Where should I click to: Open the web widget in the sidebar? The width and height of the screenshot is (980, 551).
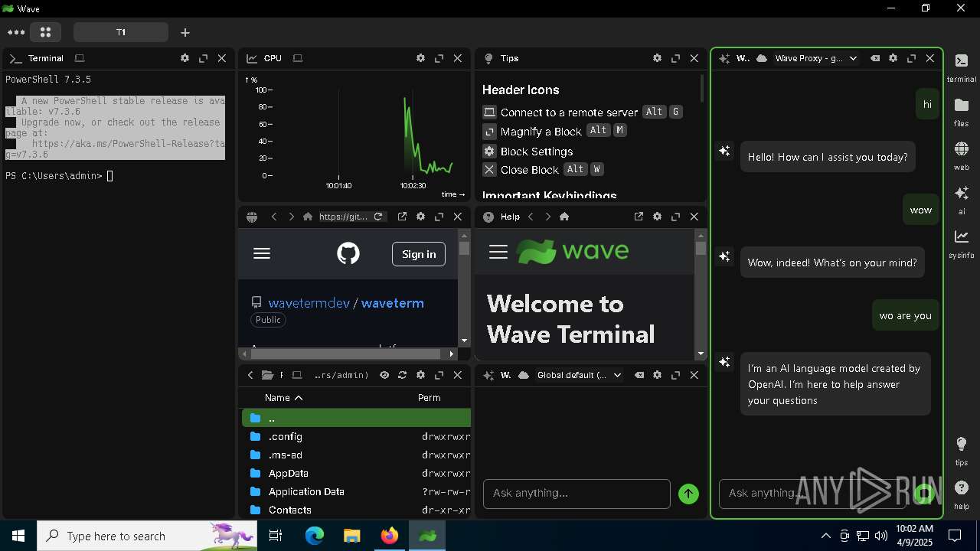(x=961, y=155)
